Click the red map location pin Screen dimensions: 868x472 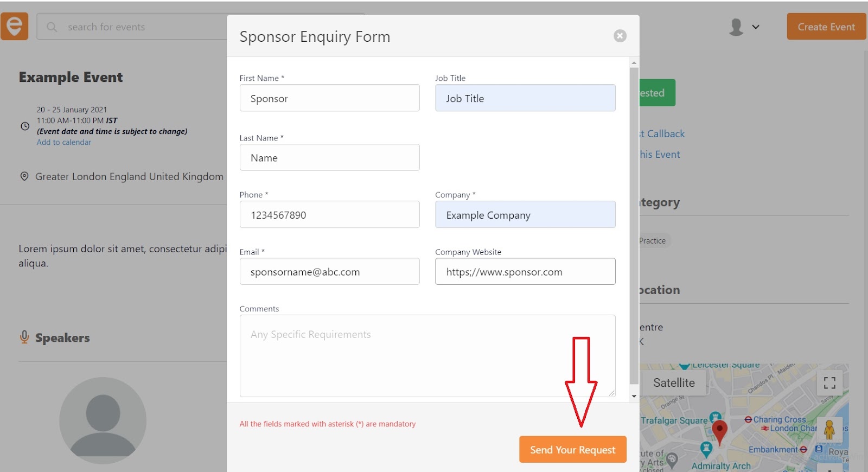pos(719,431)
